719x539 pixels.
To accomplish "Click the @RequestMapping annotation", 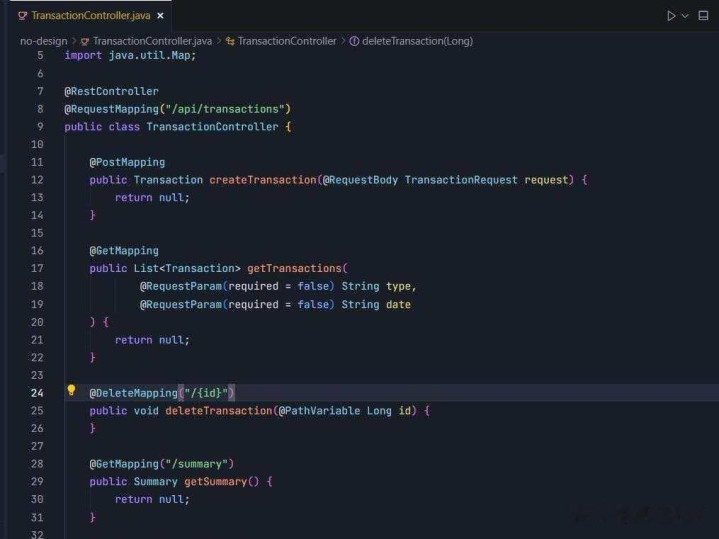I will [x=111, y=109].
